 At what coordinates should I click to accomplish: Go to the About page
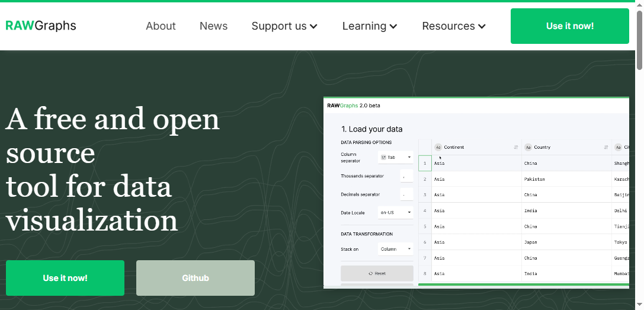[x=161, y=26]
